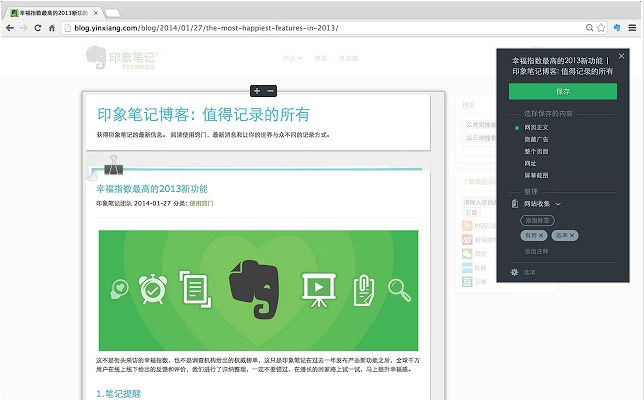Click the RSS feed icon in blog sidebar
644x400 pixels.
coord(467,226)
